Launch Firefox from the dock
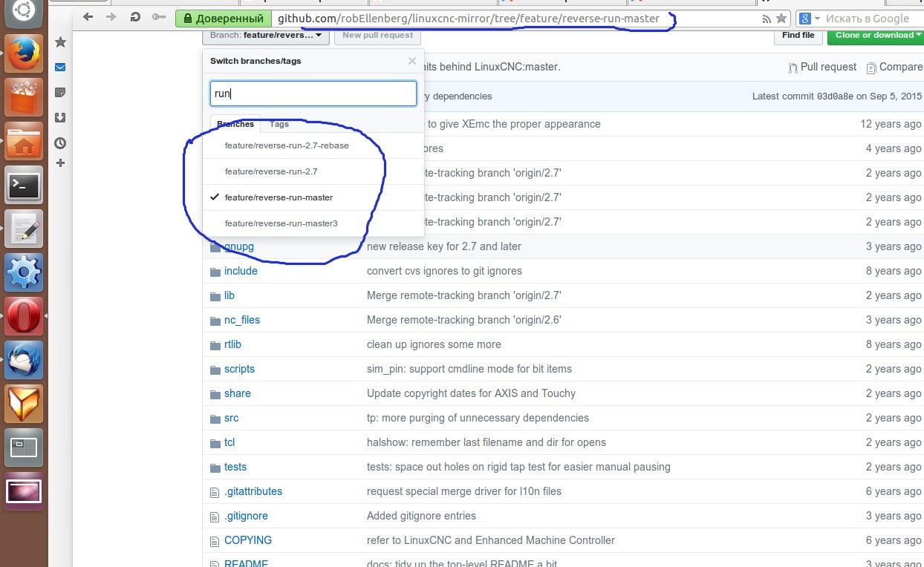 click(x=24, y=52)
